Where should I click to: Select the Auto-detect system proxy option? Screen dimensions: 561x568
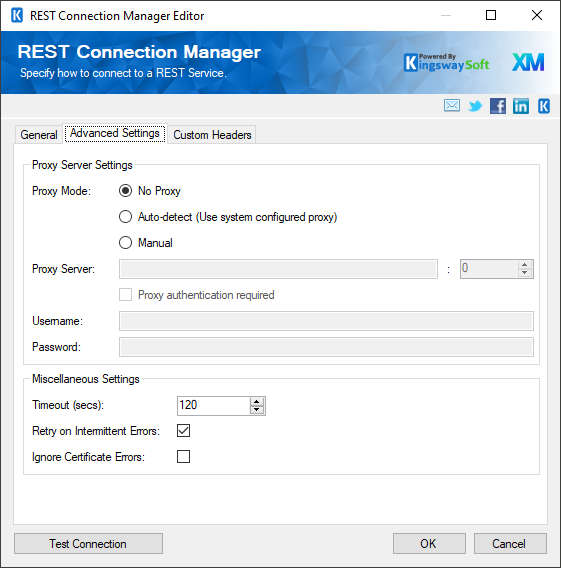point(125,217)
